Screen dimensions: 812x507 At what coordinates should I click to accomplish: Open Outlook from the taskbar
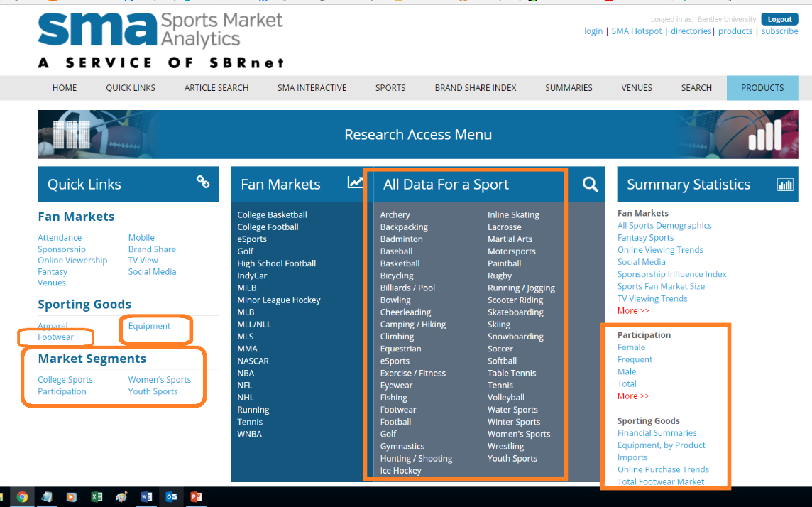click(171, 497)
